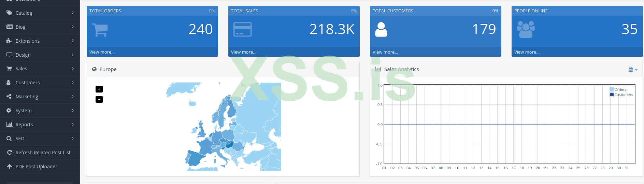Open the Customers menu item
The image size is (644, 184).
pos(40,83)
